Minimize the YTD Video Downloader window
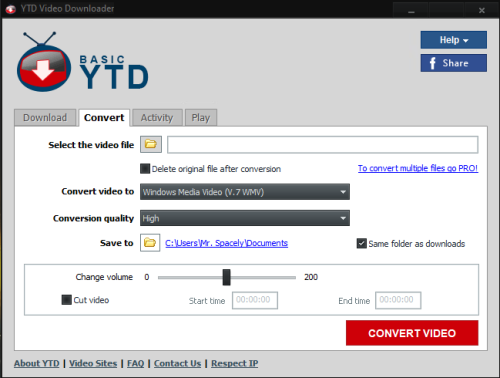This screenshot has width=500, height=378. tap(411, 10)
